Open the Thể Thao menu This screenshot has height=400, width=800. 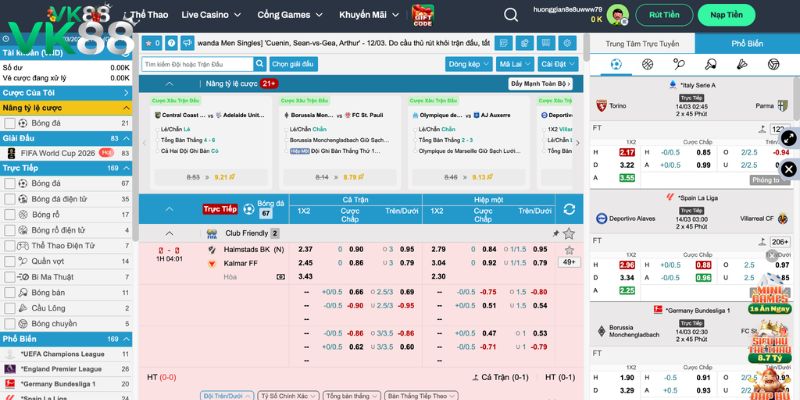click(x=149, y=15)
